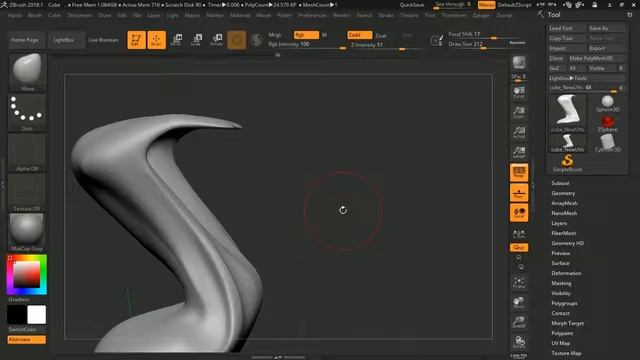Click the right shelf Rotate view icon
This screenshot has width=640, height=360.
(x=519, y=342)
